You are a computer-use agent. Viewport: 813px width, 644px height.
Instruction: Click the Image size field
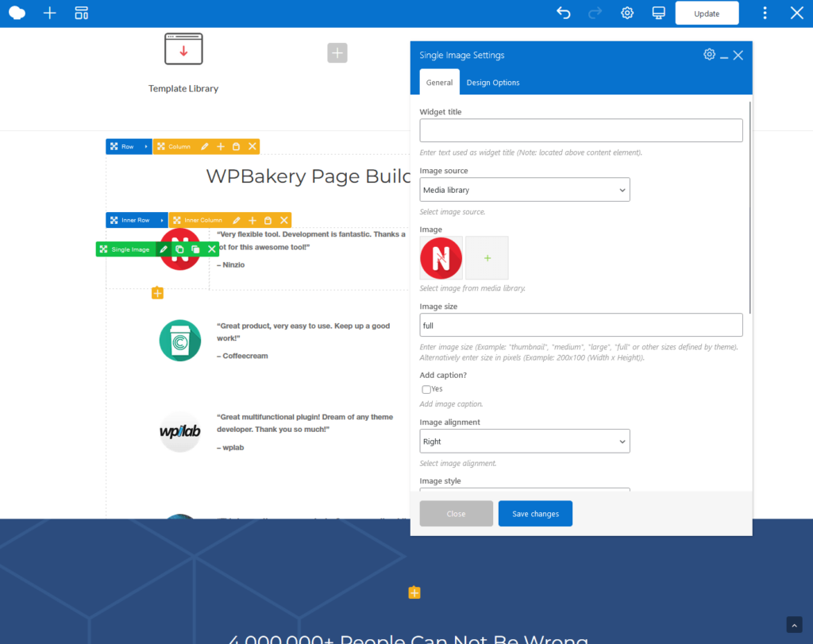tap(580, 326)
